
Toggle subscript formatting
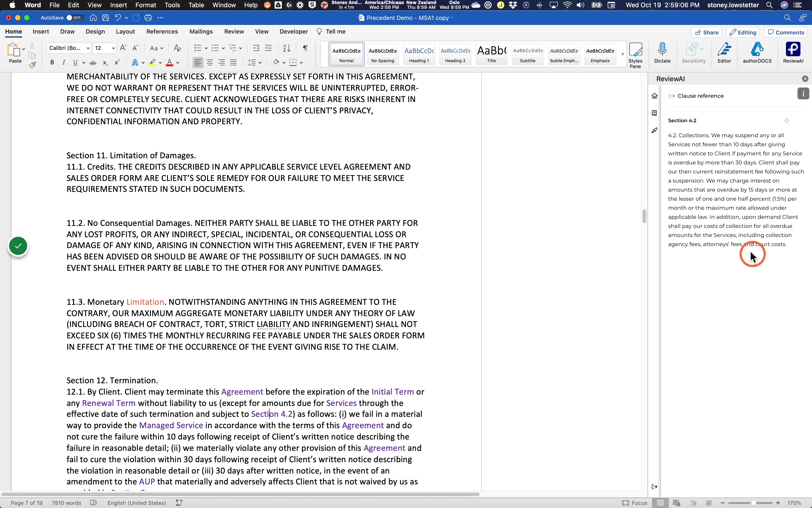105,63
